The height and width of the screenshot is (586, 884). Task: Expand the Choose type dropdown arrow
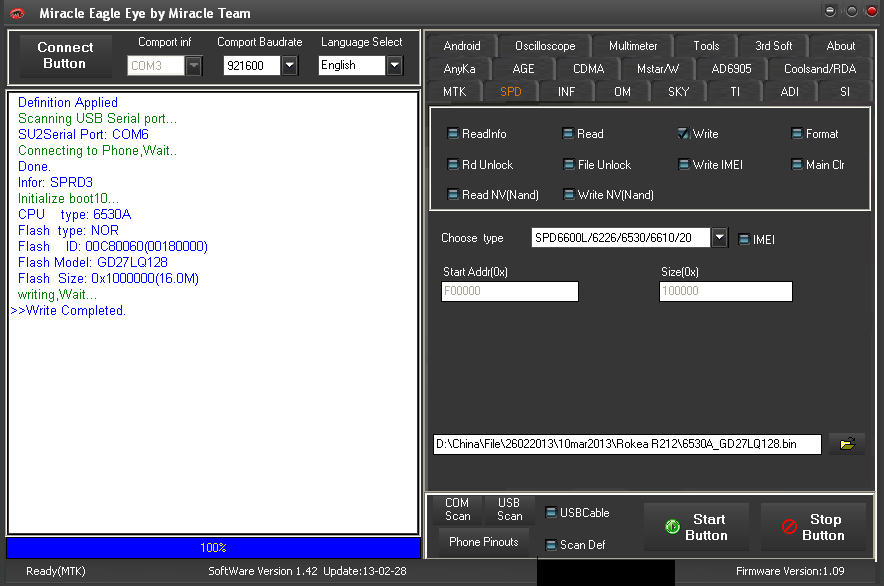(719, 237)
